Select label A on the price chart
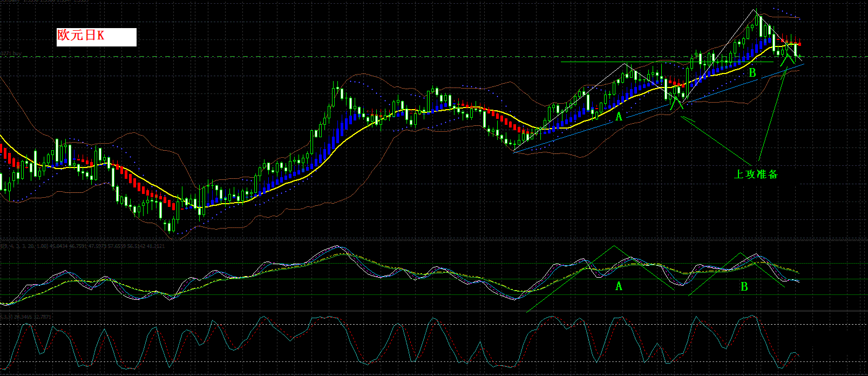Image resolution: width=868 pixels, height=376 pixels. pos(619,117)
